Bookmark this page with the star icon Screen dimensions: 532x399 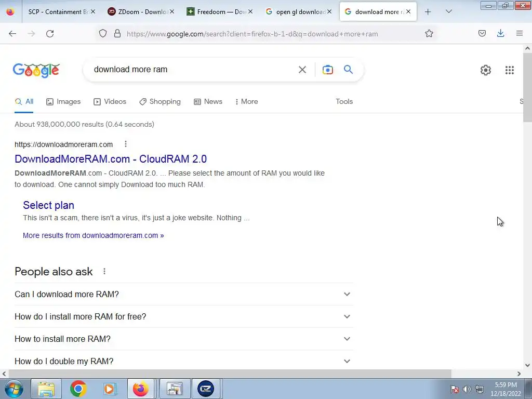tap(429, 33)
